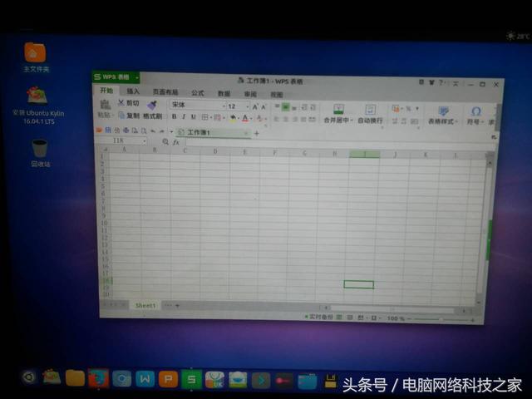Toggle Bold formatting

174,116
